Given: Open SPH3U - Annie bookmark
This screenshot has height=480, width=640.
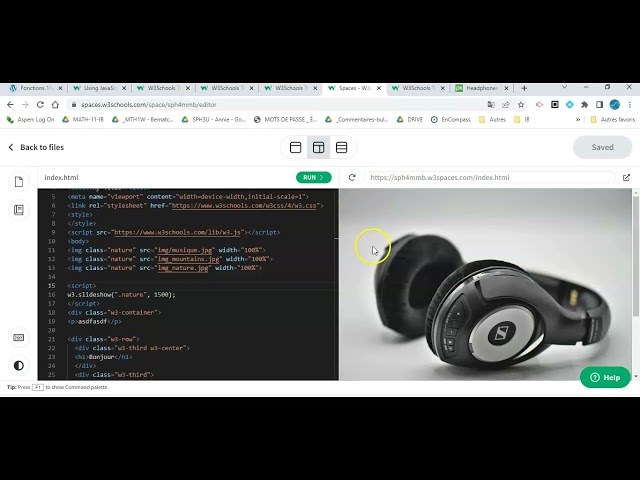Looking at the screenshot, I should point(214,120).
